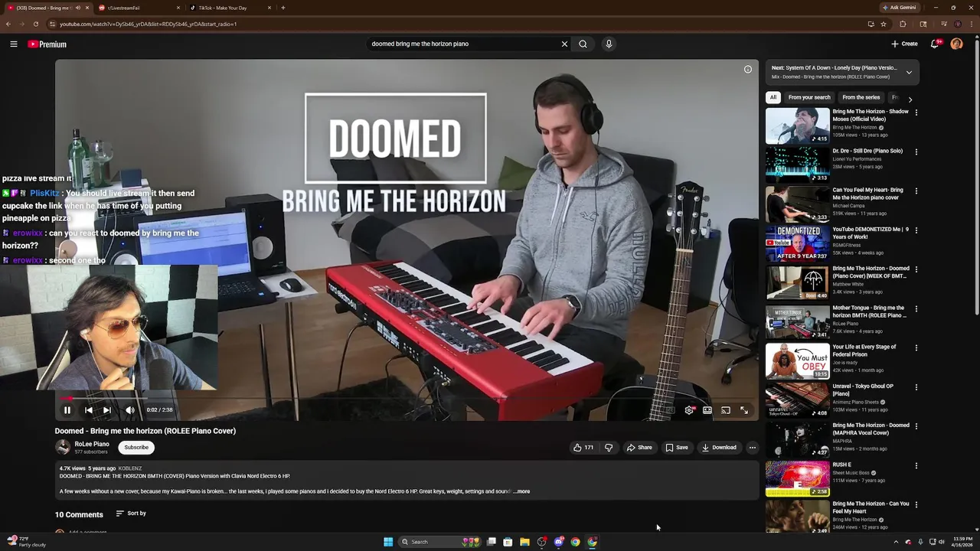Open the notifications bell

click(934, 44)
